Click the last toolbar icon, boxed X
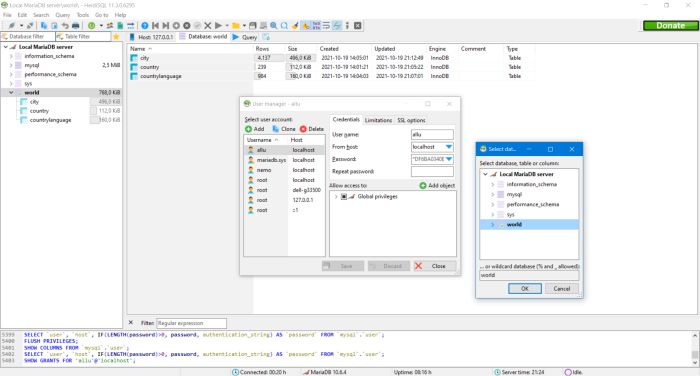This screenshot has width=700, height=376. 358,25
